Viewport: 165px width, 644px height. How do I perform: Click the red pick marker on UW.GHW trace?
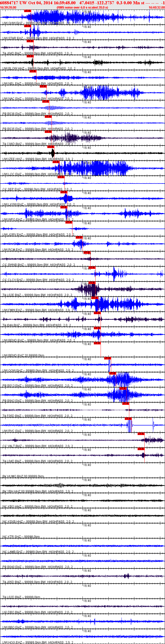(27, 11)
